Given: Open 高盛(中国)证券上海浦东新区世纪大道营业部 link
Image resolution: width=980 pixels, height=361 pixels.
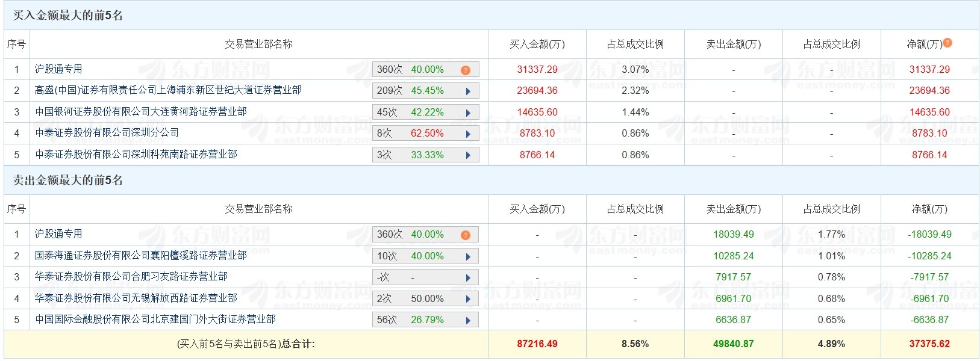Looking at the screenshot, I should pos(168,90).
